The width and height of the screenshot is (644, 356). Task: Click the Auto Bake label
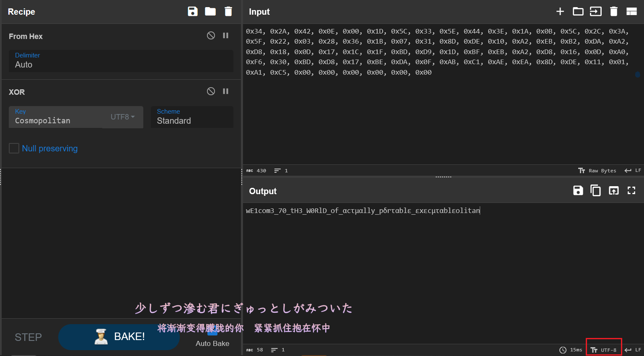(212, 343)
